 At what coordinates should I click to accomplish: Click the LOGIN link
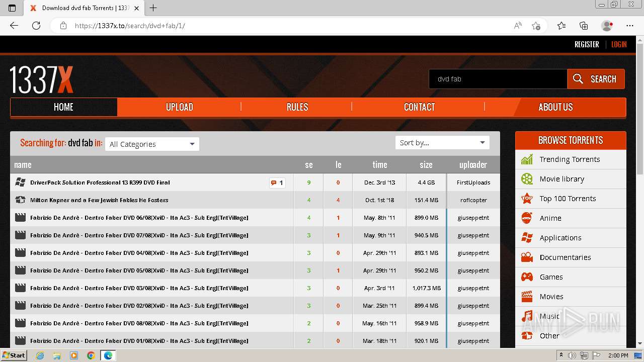point(619,44)
